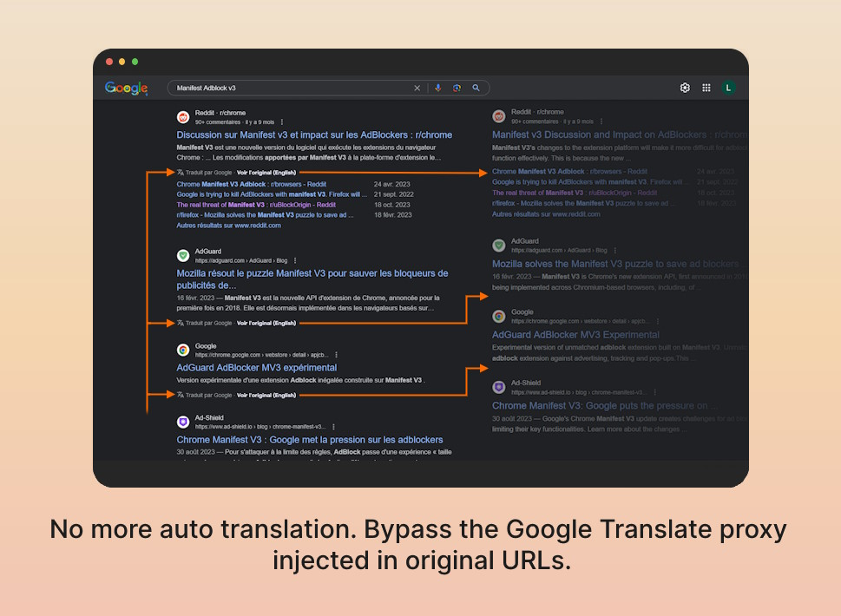Click the Ad-Shield favicon in French results
The height and width of the screenshot is (616, 841).
coord(183,422)
